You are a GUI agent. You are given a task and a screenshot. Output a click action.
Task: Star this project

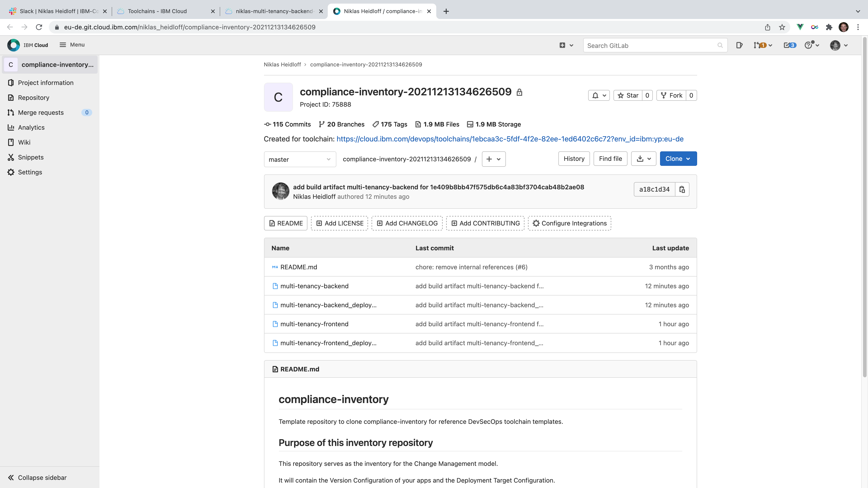click(x=628, y=95)
